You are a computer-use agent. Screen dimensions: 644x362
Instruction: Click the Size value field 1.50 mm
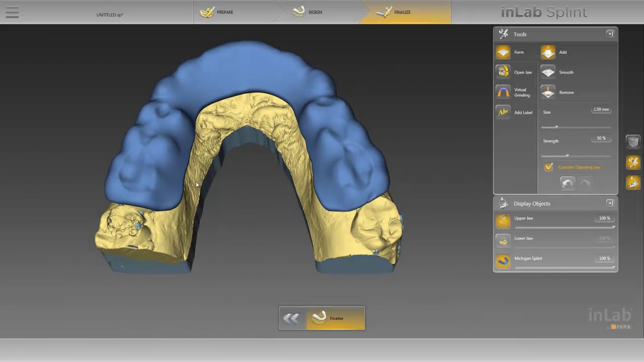601,109
